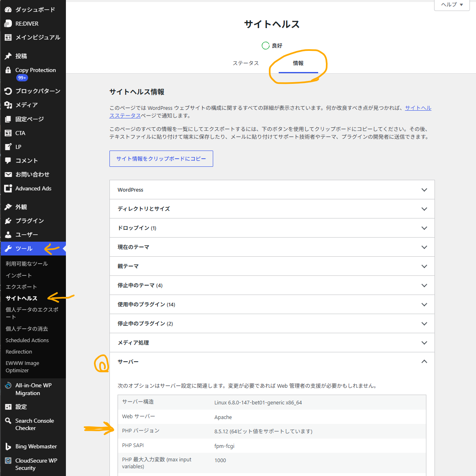The height and width of the screenshot is (476, 476).
Task: Click the メインビジュアル menu icon
Action: (x=8, y=37)
